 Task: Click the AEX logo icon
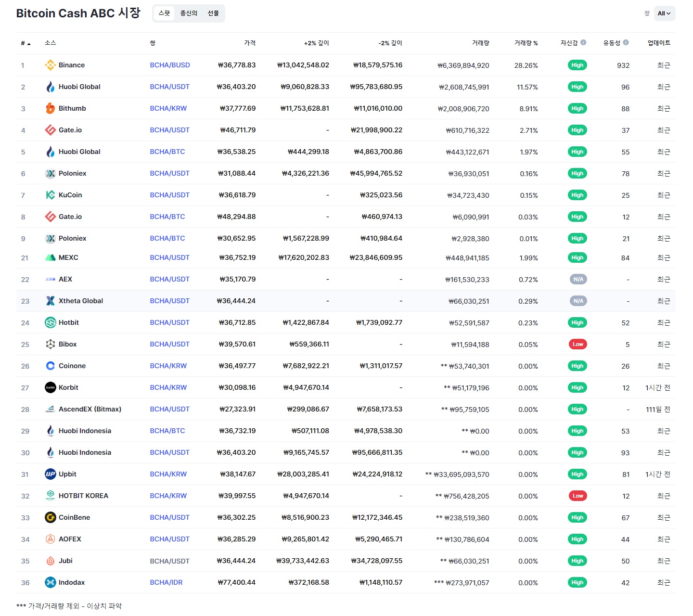(x=50, y=279)
